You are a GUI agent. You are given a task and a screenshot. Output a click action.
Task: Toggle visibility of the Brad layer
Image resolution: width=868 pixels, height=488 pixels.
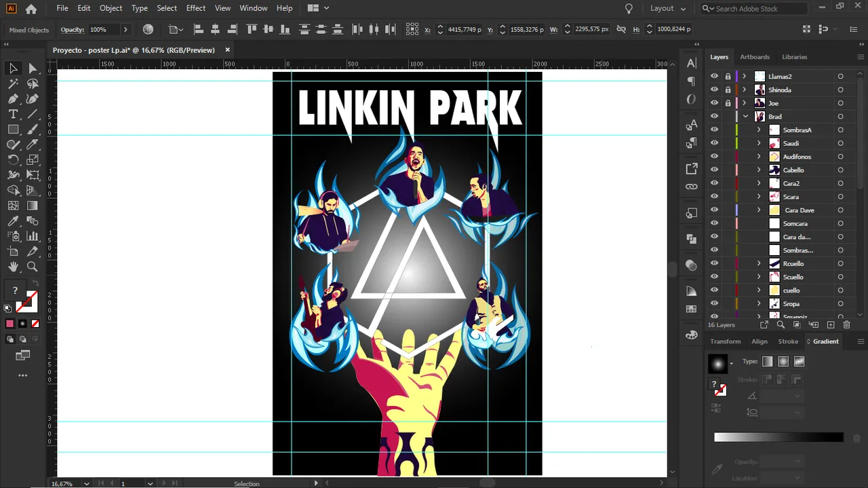[714, 117]
